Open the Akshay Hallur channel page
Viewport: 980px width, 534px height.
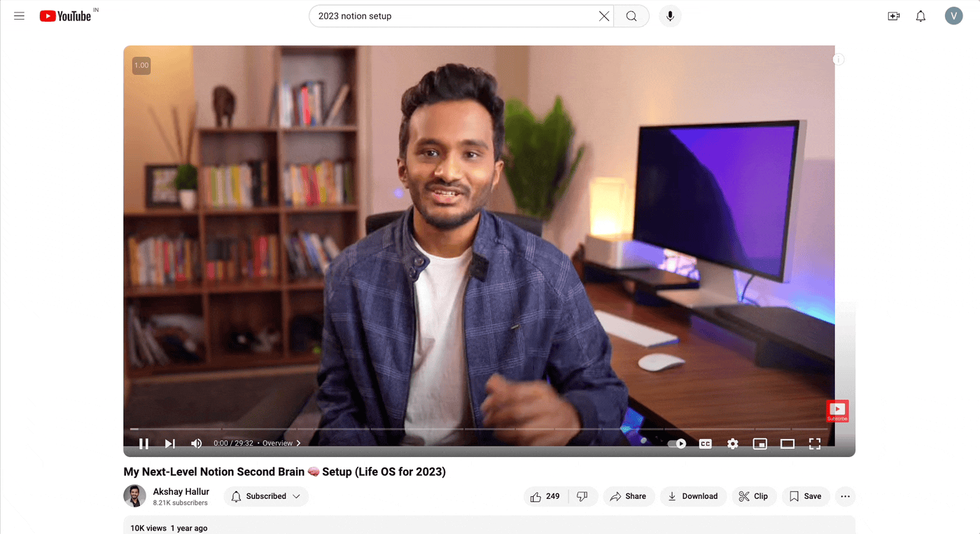181,491
